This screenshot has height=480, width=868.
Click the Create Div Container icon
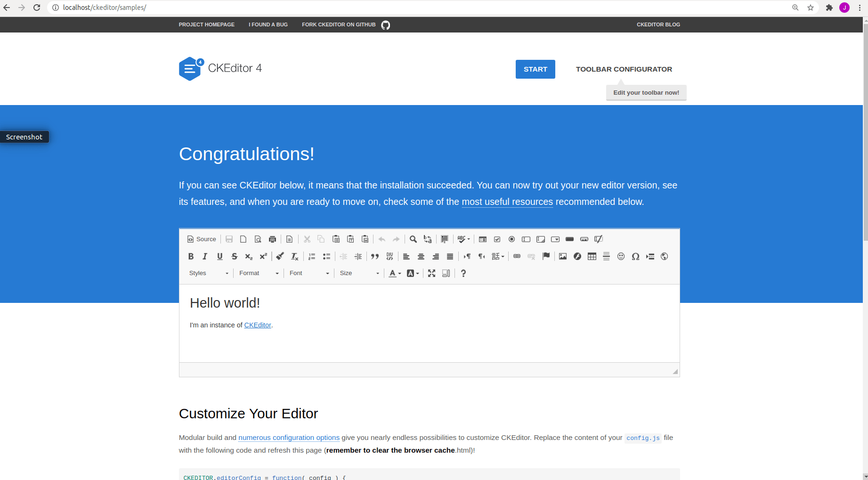coord(389,256)
